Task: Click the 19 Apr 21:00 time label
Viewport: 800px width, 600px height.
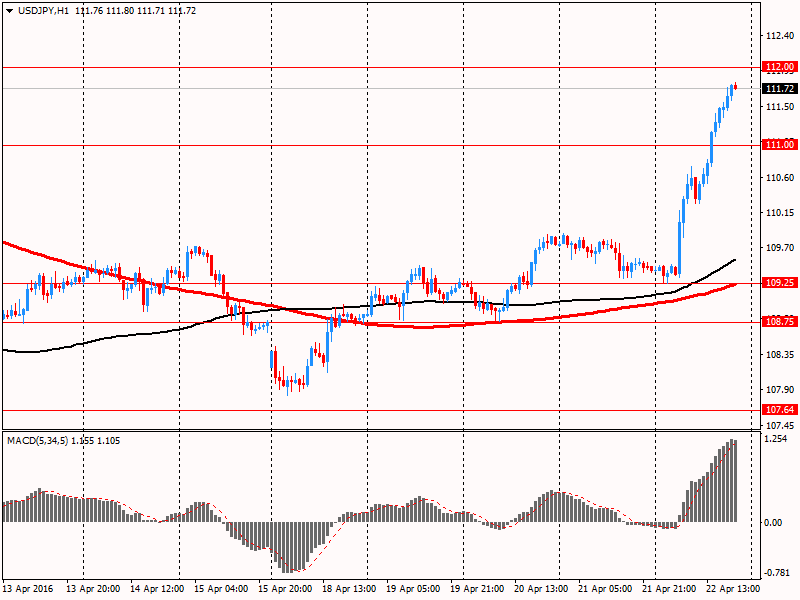Action: click(478, 589)
